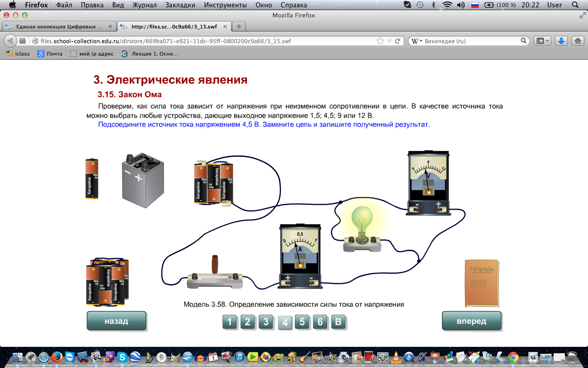Open the downloads arrow button
The image size is (588, 368).
coord(561,41)
